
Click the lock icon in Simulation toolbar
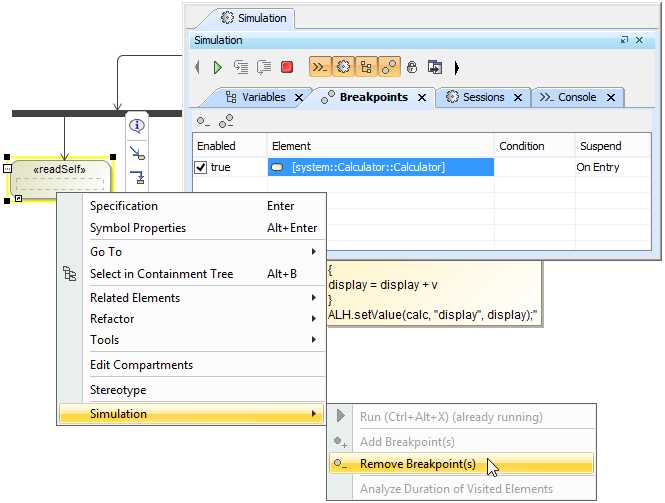click(x=412, y=67)
